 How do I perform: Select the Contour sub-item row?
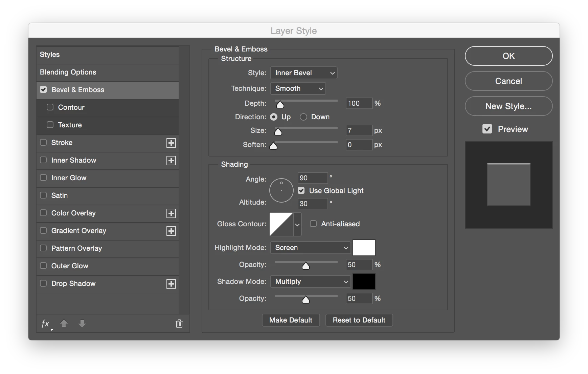point(108,107)
